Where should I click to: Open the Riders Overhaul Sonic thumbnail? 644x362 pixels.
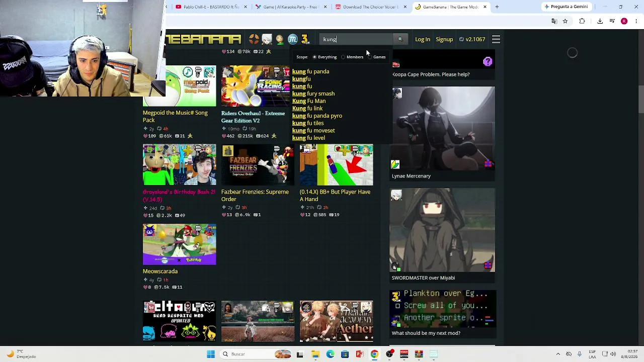[258, 86]
